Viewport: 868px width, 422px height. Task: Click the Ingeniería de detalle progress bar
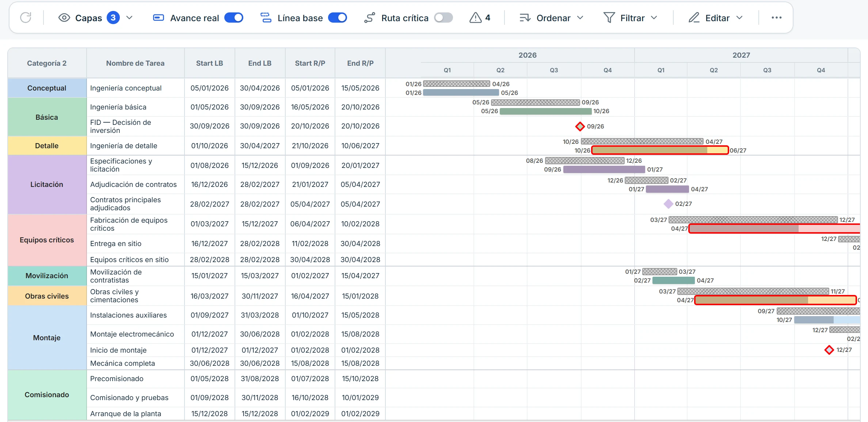pos(660,150)
